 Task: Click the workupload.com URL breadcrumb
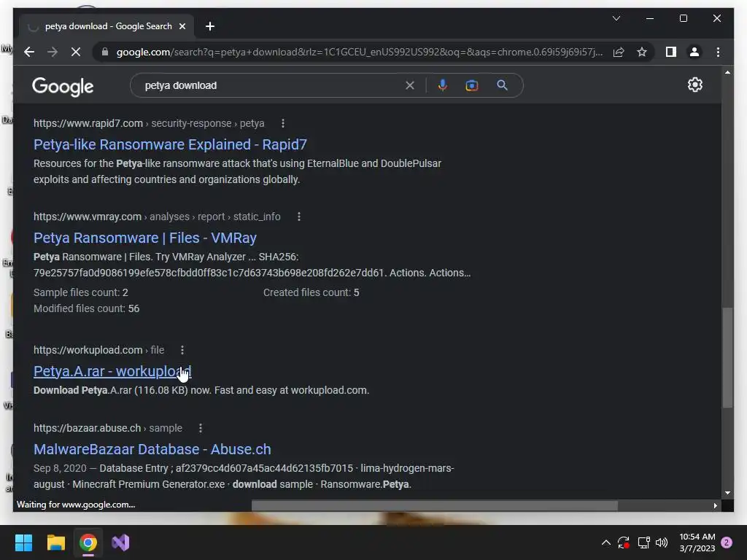coord(98,350)
